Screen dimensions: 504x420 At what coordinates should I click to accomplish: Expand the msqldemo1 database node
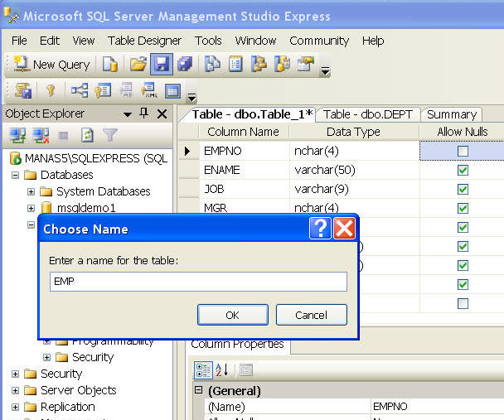[x=31, y=208]
